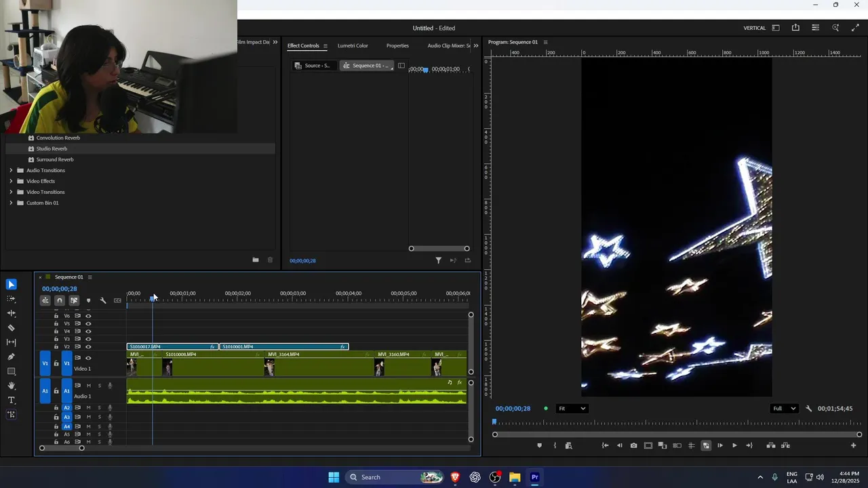
Task: Open Sequence 01 timeline panel menu
Action: click(90, 277)
